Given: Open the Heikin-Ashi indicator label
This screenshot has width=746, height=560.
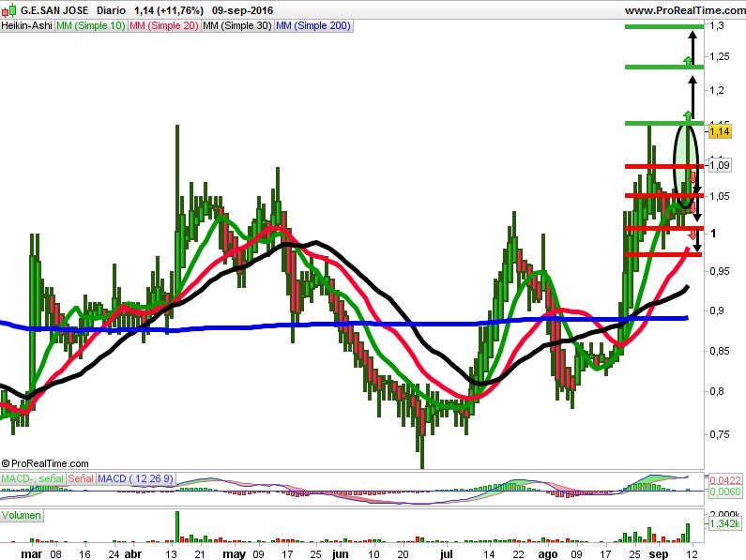Looking at the screenshot, I should [x=27, y=25].
